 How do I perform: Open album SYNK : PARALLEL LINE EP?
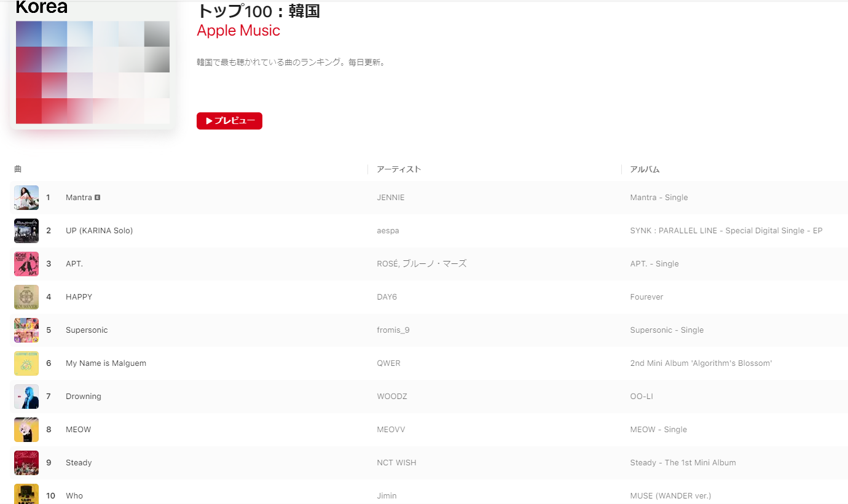tap(726, 231)
